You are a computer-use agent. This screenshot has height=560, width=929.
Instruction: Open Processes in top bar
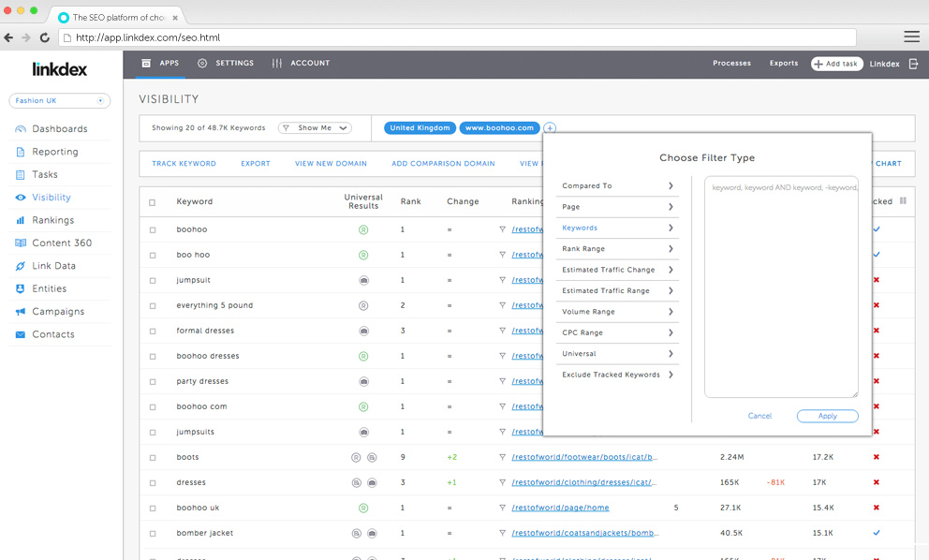click(731, 64)
